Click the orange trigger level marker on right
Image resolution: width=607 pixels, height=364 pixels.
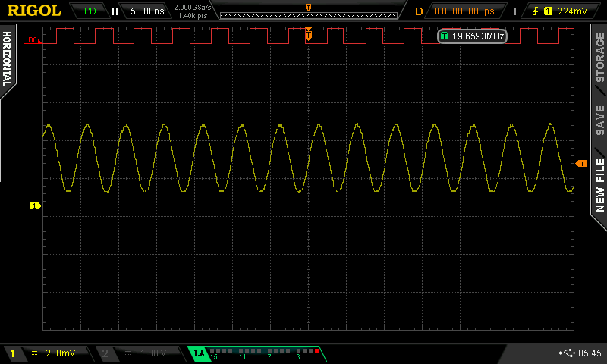coord(581,164)
